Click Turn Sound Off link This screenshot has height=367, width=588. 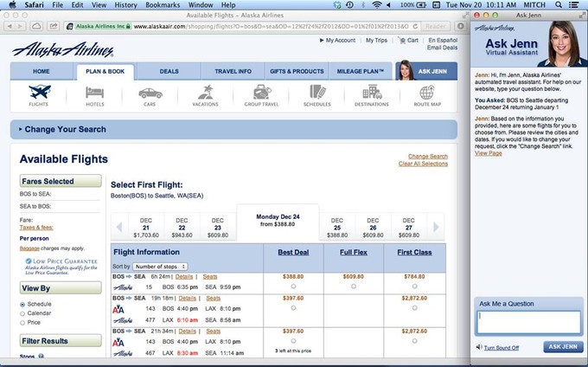pyautogui.click(x=502, y=348)
